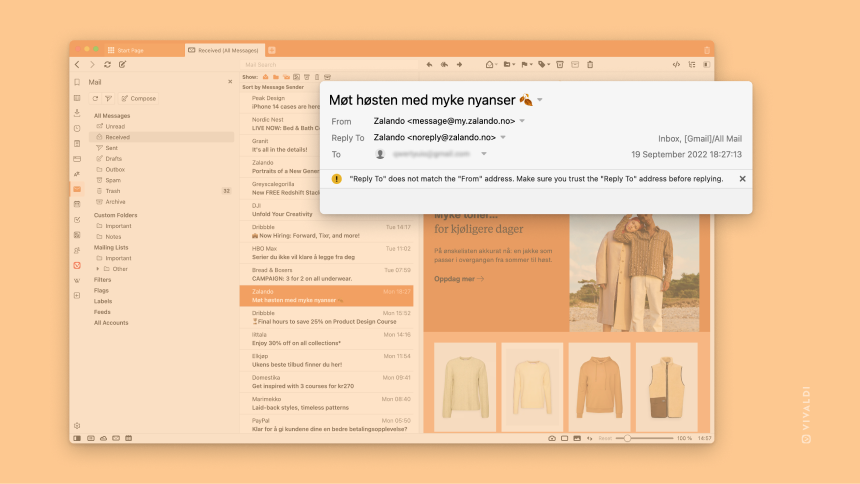This screenshot has height=484, width=860.
Task: Reply to the open message
Action: tap(429, 65)
